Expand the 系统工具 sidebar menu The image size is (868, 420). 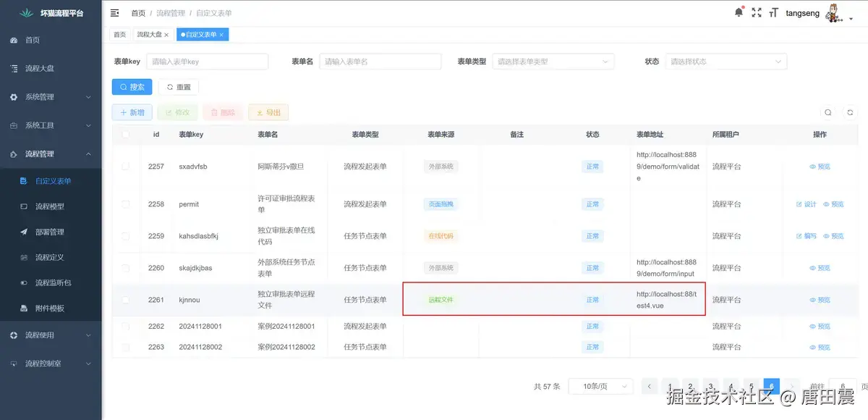[51, 125]
